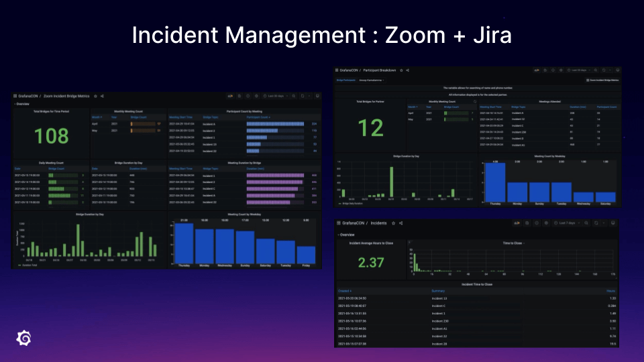The image size is (644, 362).
Task: Follow the Zoom Incident Bridge Metrics dashboard link
Action: pos(602,80)
